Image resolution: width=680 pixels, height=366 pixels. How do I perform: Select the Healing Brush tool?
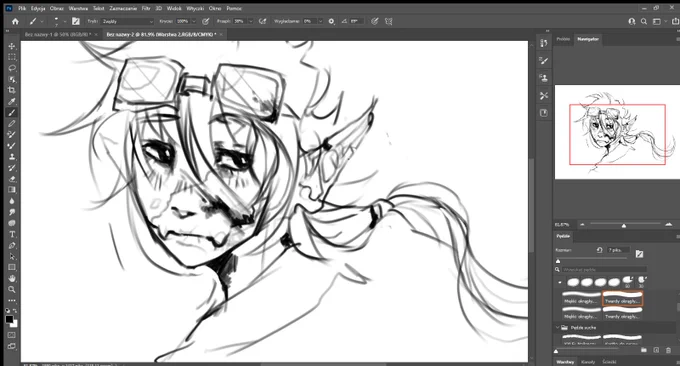pyautogui.click(x=12, y=134)
